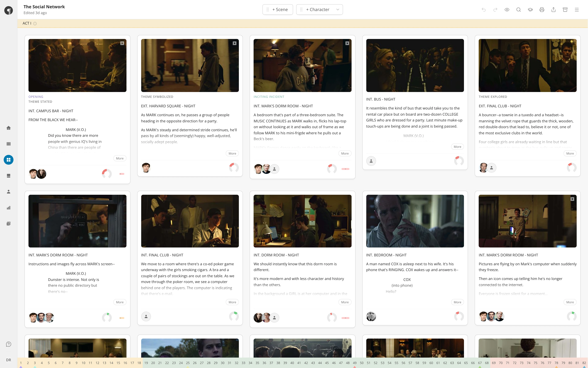This screenshot has width=588, height=368.
Task: Open media film icon in sidebar
Action: (9, 224)
